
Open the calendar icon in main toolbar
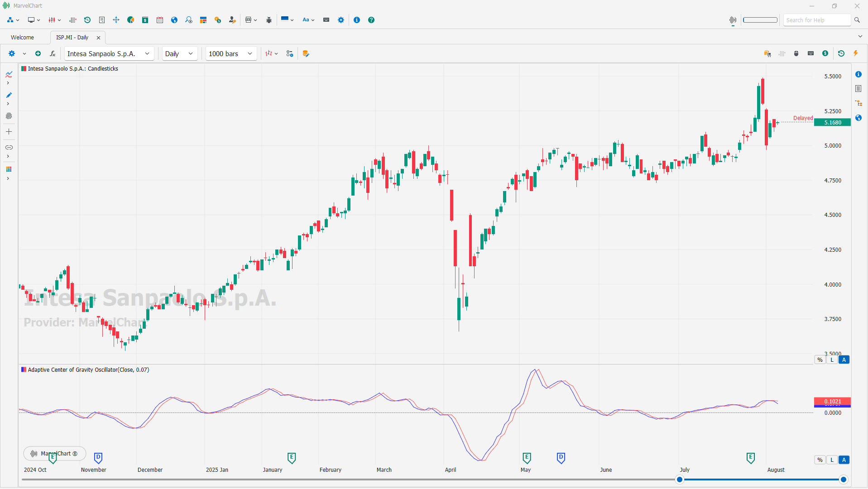point(160,20)
